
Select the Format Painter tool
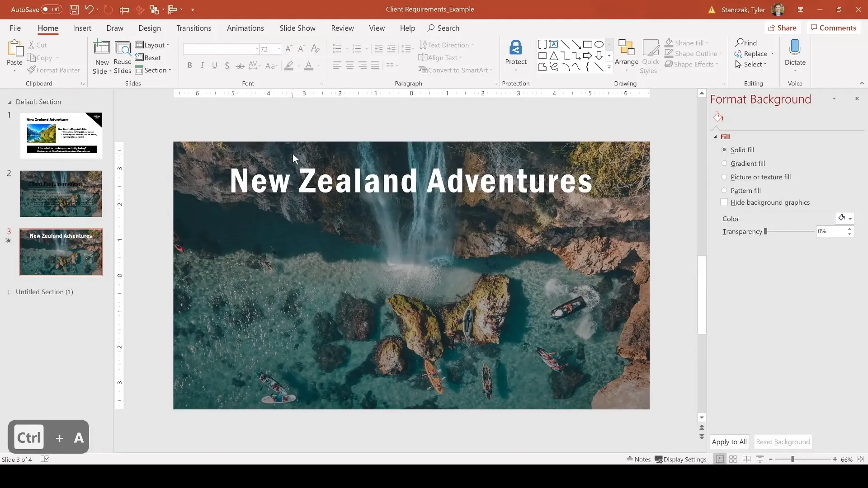(54, 70)
